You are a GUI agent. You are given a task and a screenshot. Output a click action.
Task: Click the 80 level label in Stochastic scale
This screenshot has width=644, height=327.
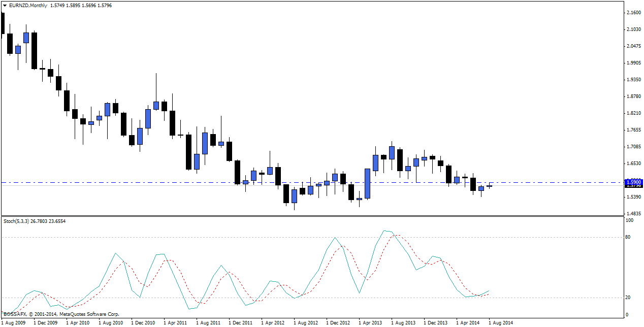click(628, 237)
